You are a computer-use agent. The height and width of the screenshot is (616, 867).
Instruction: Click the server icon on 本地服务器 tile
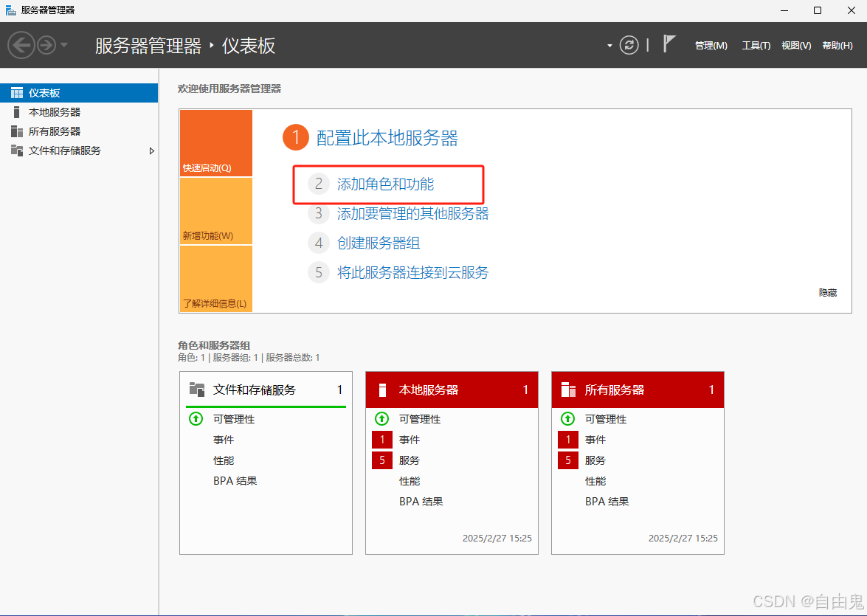tap(382, 390)
